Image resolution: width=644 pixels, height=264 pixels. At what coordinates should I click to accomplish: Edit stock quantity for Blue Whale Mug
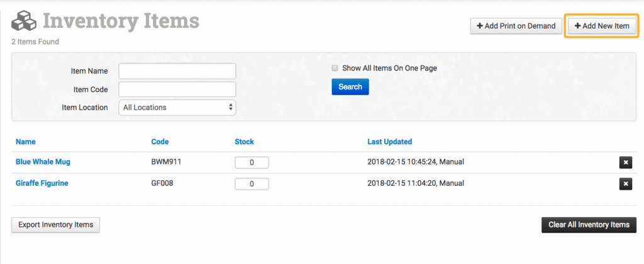pos(252,163)
